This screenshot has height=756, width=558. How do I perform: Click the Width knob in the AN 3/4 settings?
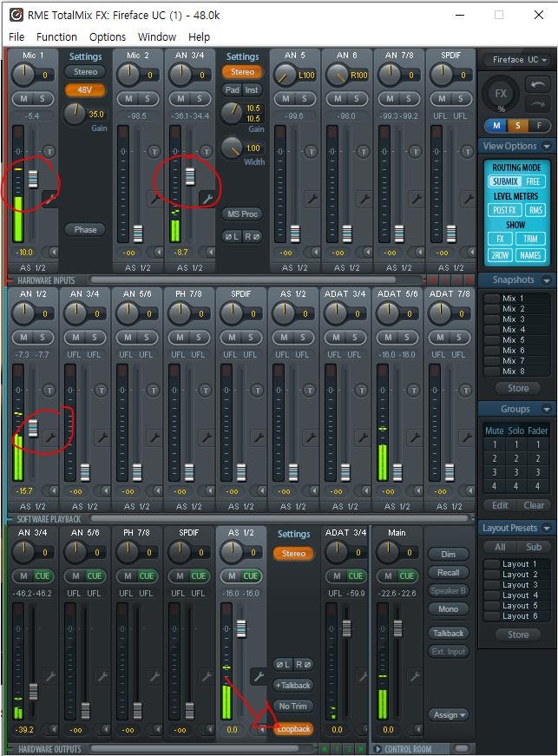[233, 148]
